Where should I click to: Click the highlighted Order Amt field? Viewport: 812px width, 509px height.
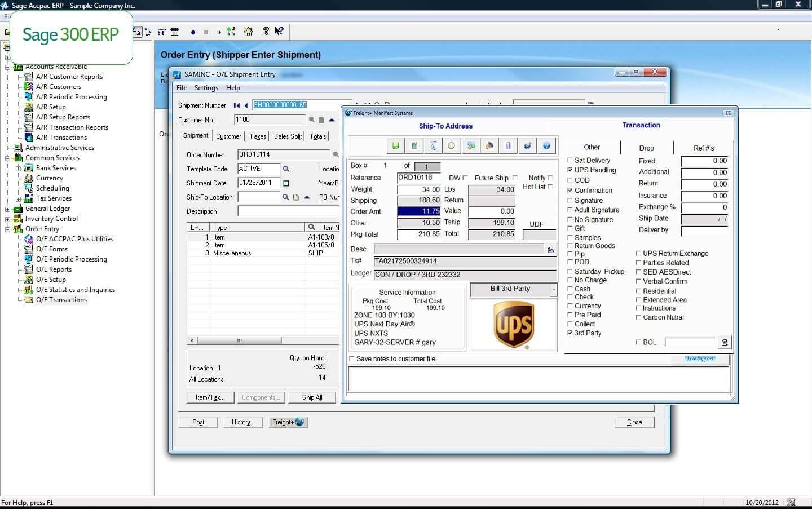(418, 211)
